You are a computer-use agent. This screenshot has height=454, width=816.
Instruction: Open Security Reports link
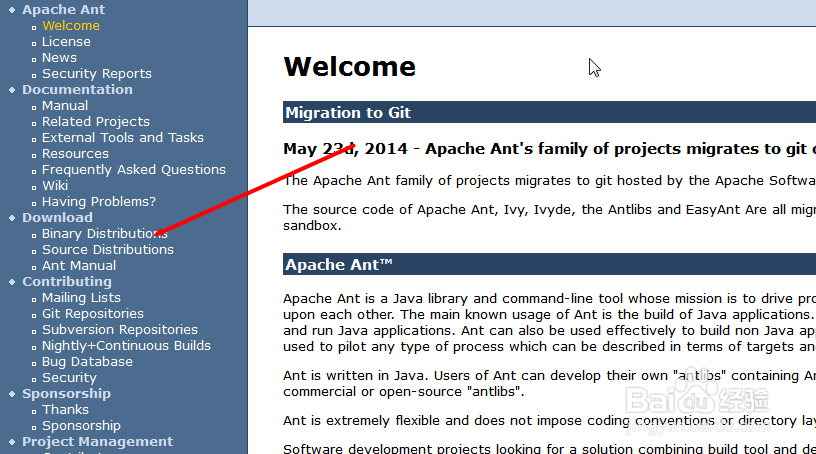point(97,74)
